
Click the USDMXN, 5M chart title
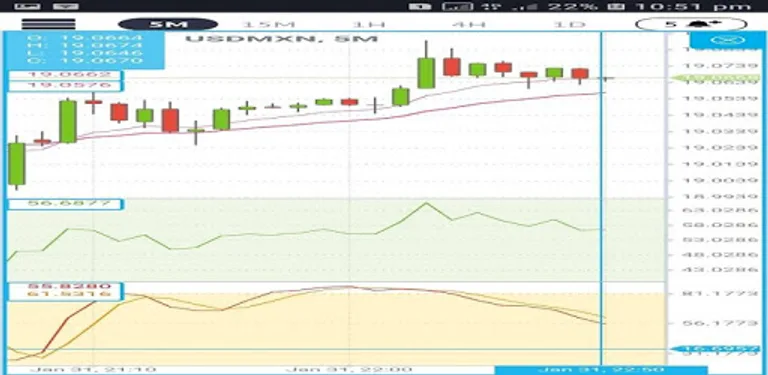click(x=281, y=38)
